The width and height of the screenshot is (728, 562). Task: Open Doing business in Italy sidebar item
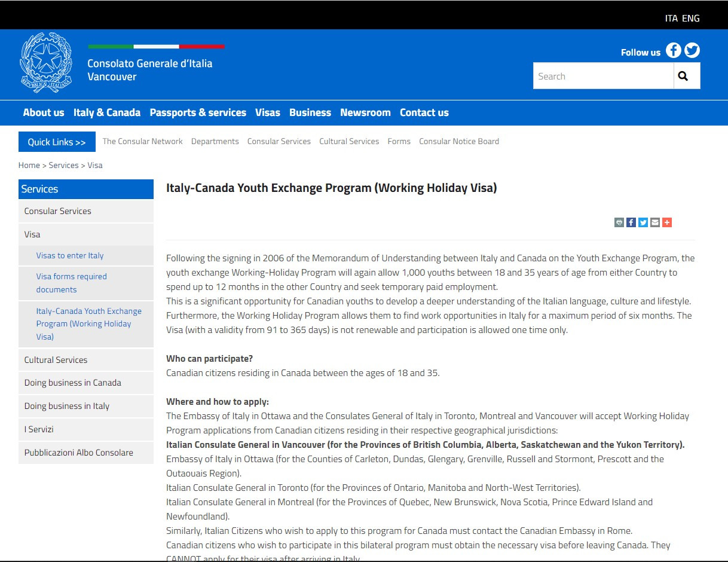[86, 406]
